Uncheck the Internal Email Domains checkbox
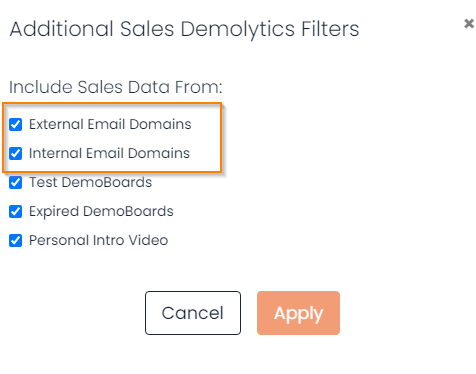476x374 pixels. click(x=15, y=153)
